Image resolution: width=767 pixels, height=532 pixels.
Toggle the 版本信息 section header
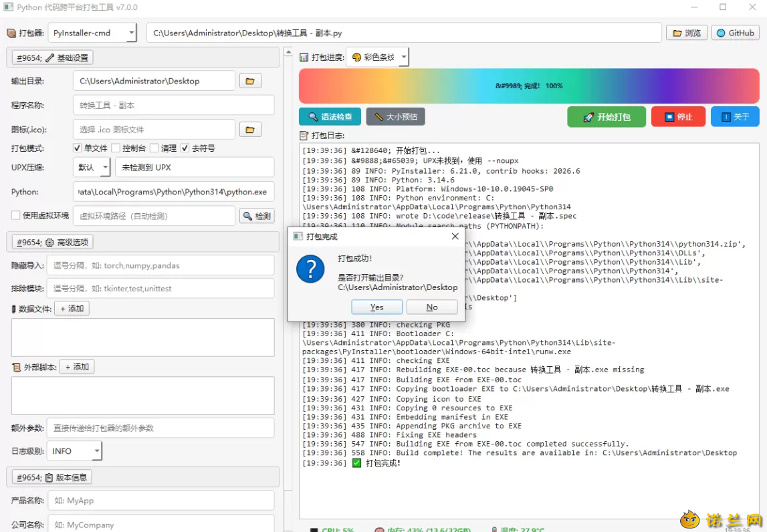(51, 478)
